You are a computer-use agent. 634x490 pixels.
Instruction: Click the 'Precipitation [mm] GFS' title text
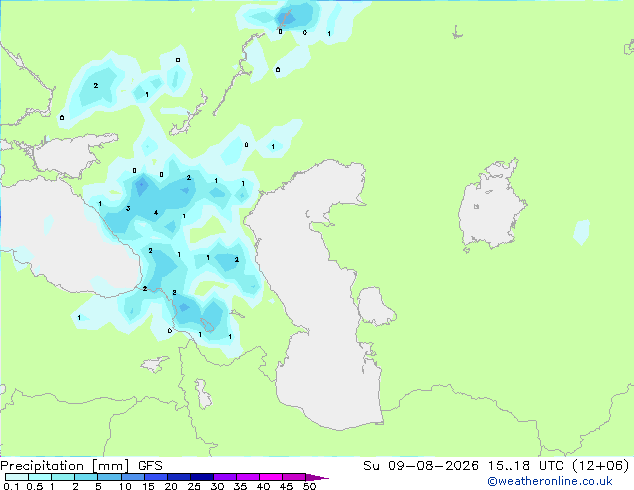pos(81,465)
